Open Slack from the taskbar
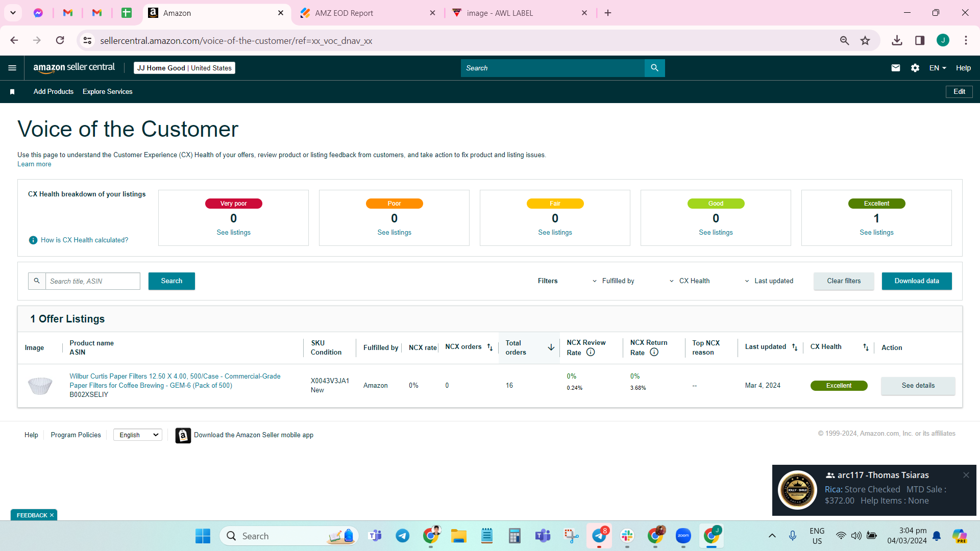The image size is (980, 551). pos(627,536)
